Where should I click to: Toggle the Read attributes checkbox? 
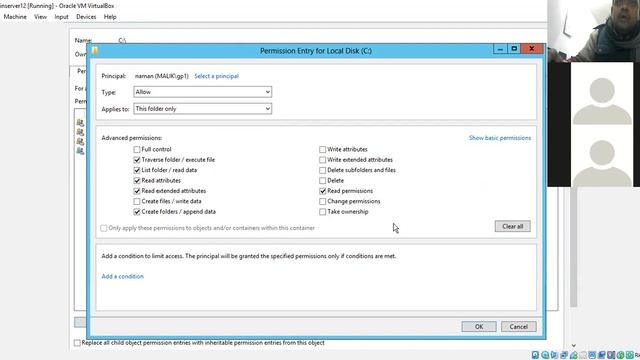coord(137,180)
